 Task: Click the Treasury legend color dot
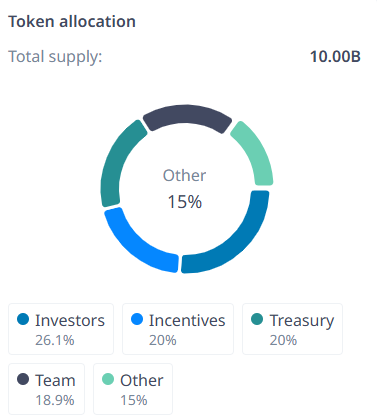pyautogui.click(x=257, y=319)
